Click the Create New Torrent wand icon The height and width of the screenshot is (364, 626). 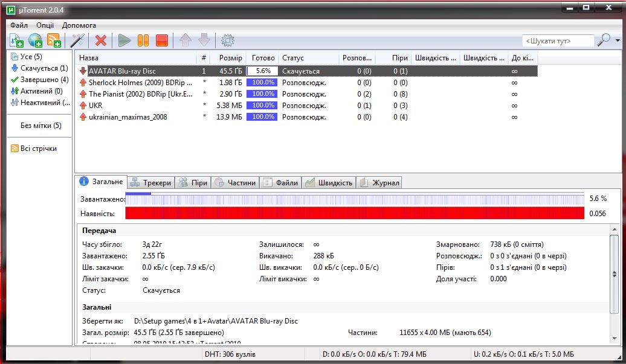pyautogui.click(x=77, y=40)
